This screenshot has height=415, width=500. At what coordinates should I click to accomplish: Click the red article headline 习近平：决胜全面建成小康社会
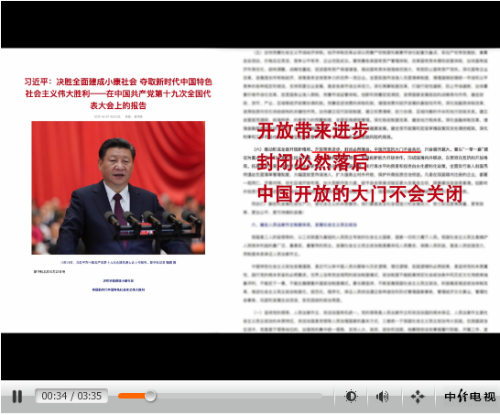(118, 94)
